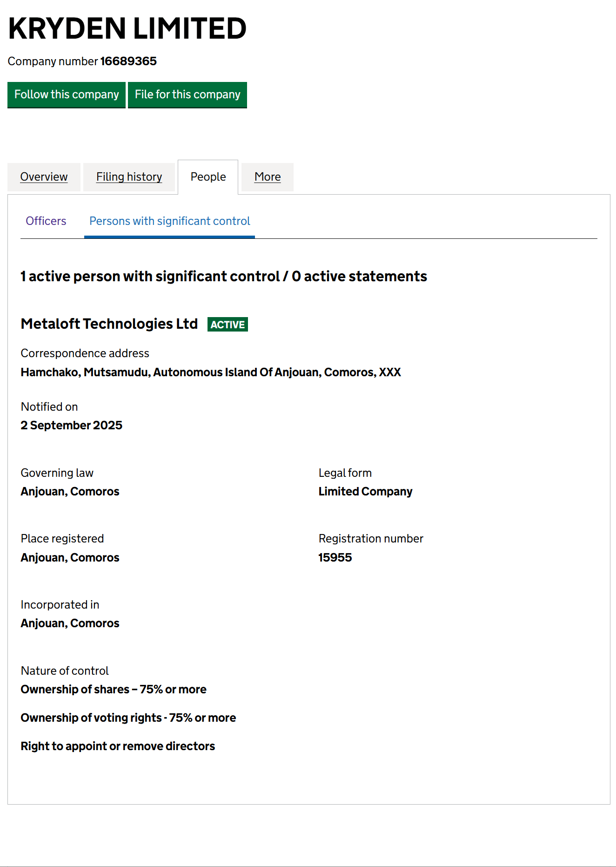The height and width of the screenshot is (867, 616).
Task: Click the Correspondence address label
Action: [85, 353]
